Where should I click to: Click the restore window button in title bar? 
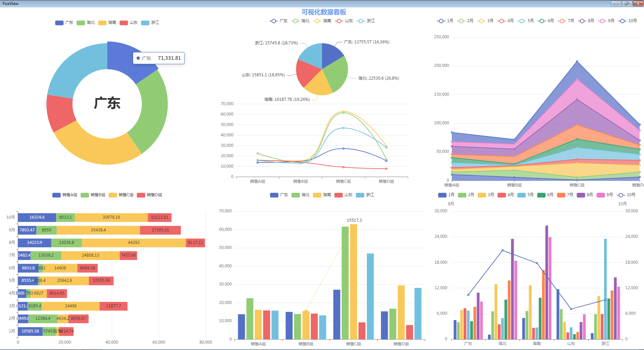click(627, 4)
